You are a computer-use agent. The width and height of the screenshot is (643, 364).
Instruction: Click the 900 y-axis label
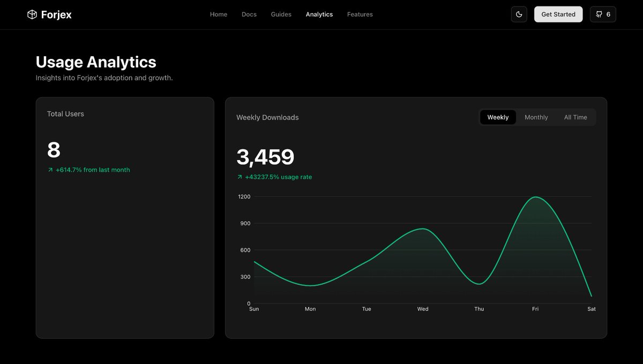(x=245, y=223)
